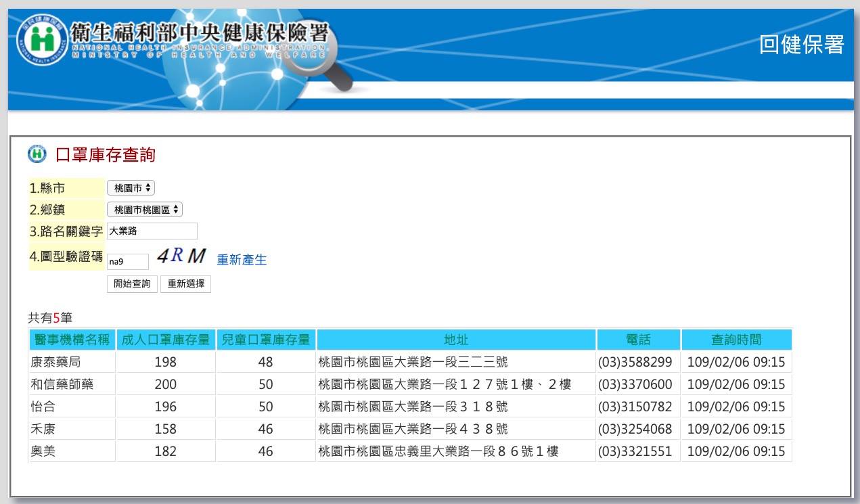Click the 查詢時間 column header

[736, 340]
